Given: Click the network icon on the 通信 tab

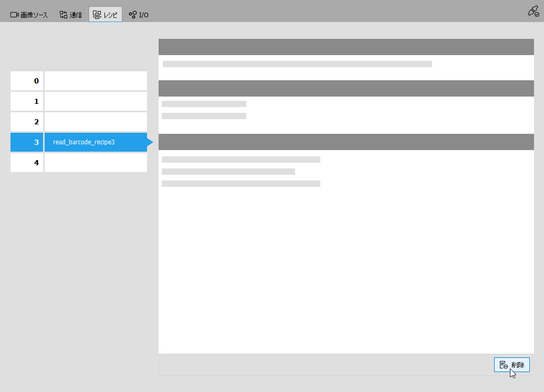Looking at the screenshot, I should pos(64,15).
